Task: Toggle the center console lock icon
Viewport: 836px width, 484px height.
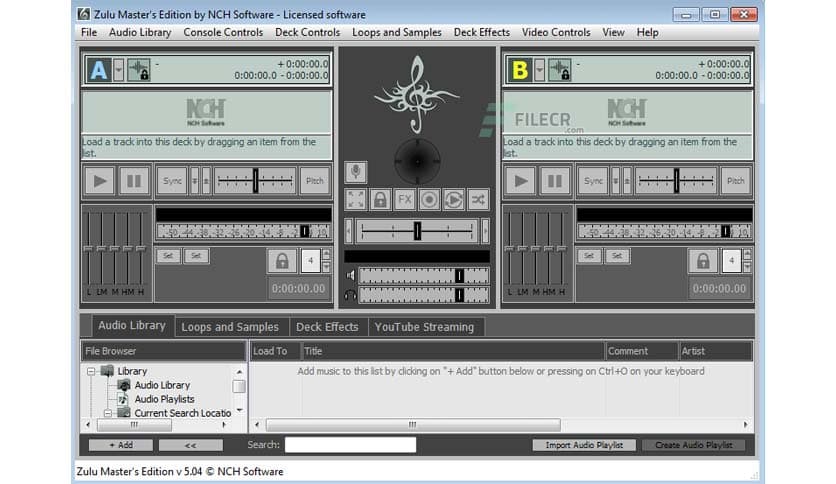Action: (x=380, y=200)
